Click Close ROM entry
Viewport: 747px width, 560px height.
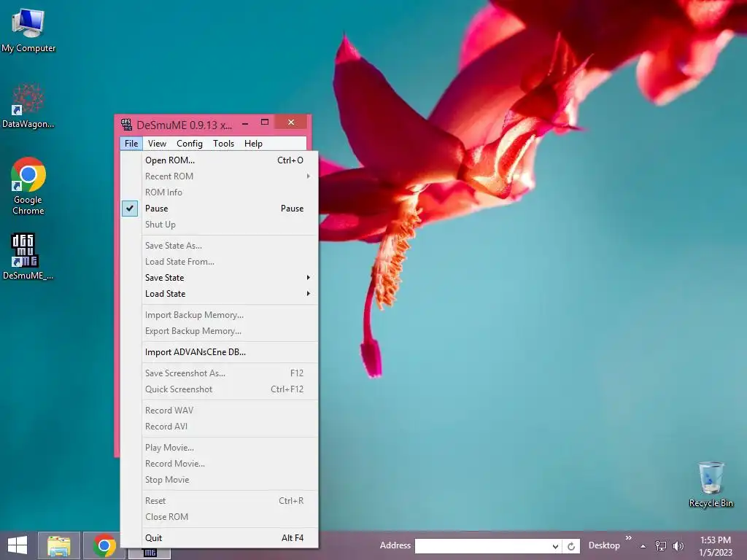[x=219, y=517]
